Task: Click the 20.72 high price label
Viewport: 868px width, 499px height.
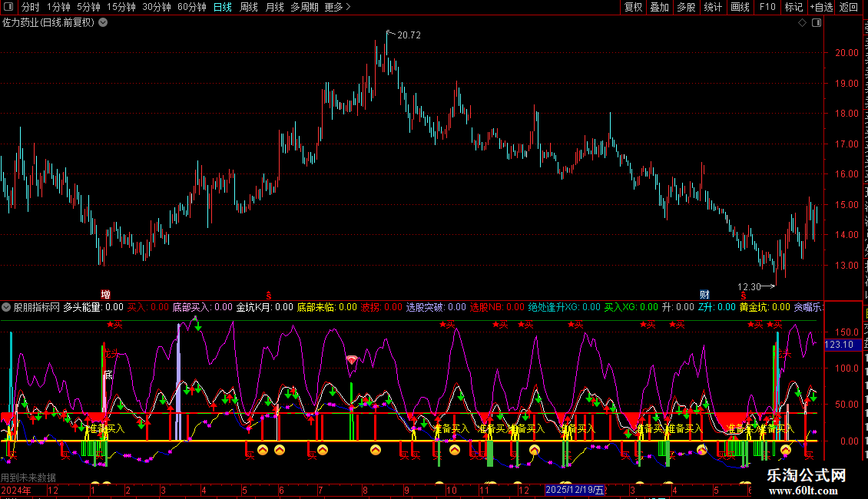Action: (x=409, y=35)
